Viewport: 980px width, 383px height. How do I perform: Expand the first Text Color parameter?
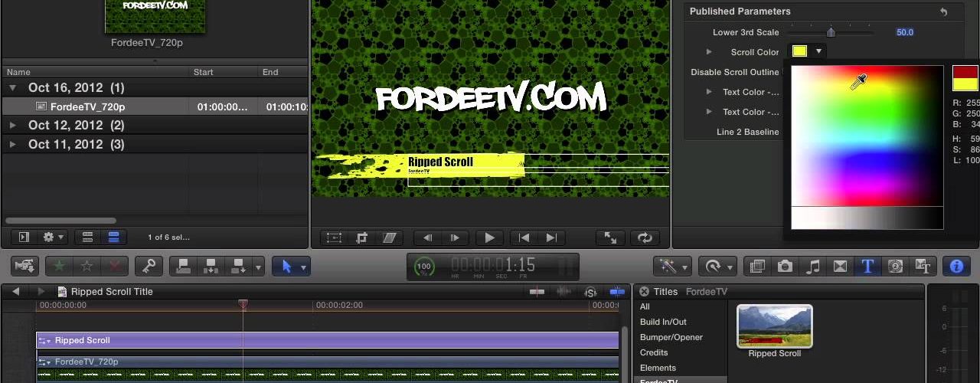pyautogui.click(x=709, y=92)
